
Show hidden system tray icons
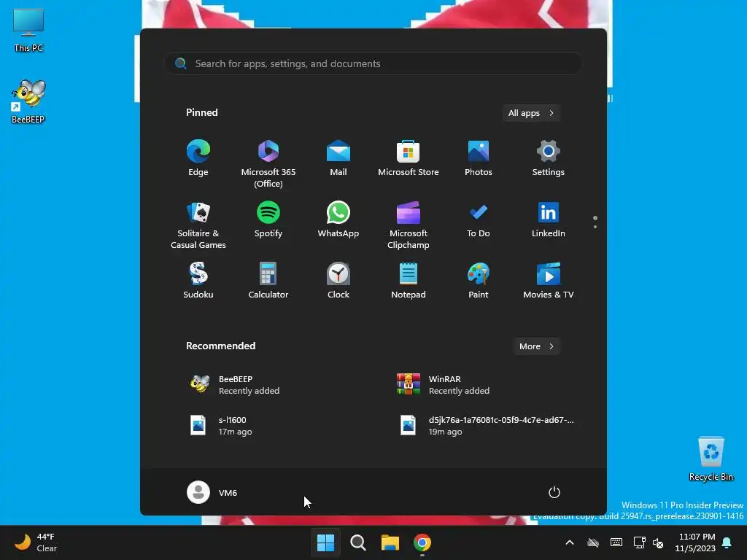[x=569, y=542]
